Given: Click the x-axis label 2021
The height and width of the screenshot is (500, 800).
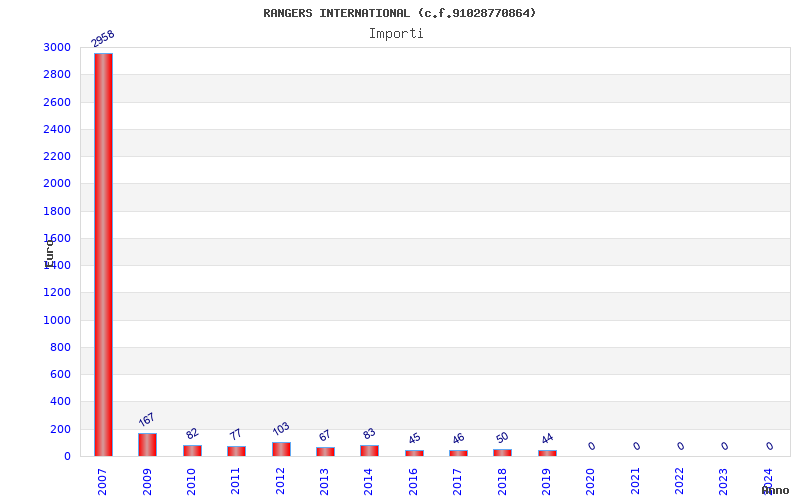Looking at the screenshot, I should click(x=635, y=481).
